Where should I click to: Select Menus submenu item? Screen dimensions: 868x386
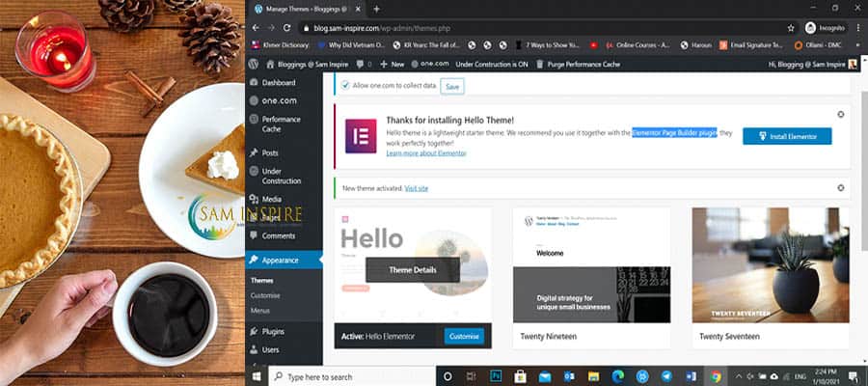coord(260,311)
